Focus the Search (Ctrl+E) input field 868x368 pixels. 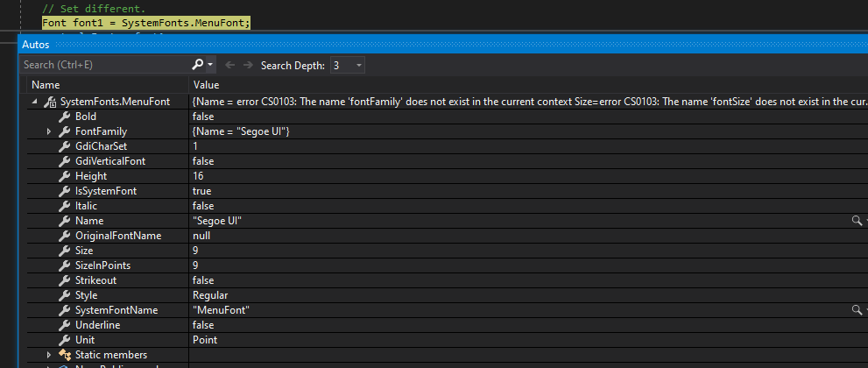click(x=105, y=65)
